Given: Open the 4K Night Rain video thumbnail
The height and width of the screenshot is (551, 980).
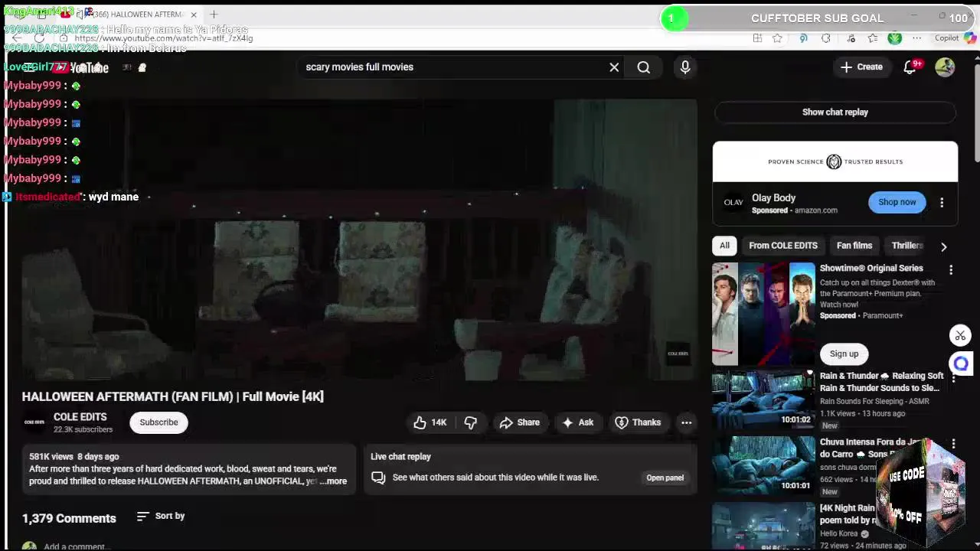Looking at the screenshot, I should click(x=763, y=527).
